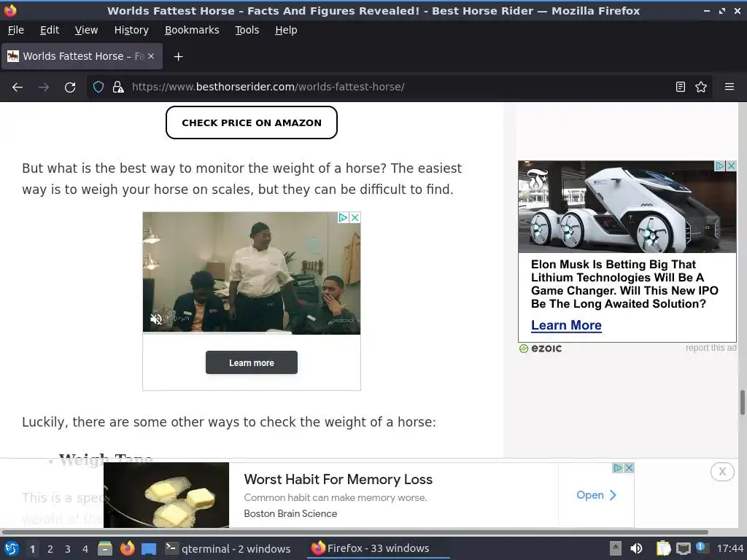Open a new tab with plus button
Screen dimensions: 747x560
coord(178,57)
